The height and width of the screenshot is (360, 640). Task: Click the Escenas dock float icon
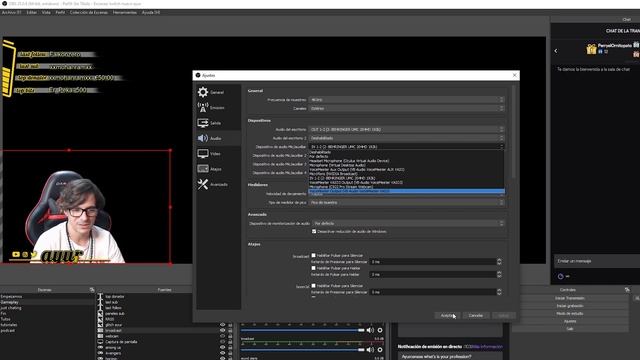pos(92,290)
